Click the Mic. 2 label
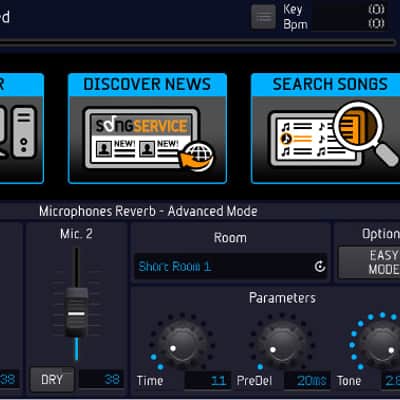 click(76, 234)
